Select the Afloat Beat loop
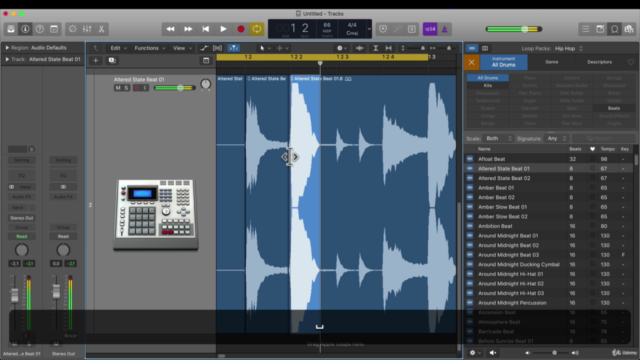Viewport: 640px width, 360px height. 549,159
